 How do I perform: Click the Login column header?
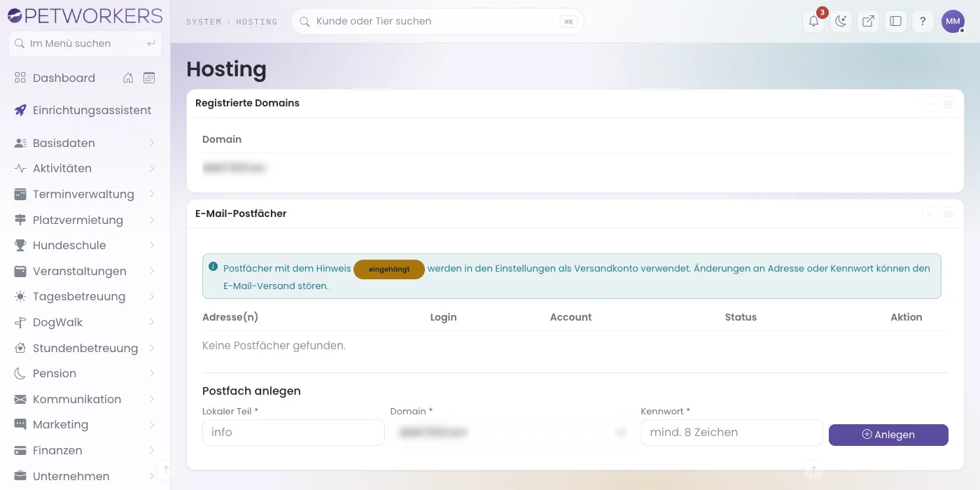pos(443,317)
